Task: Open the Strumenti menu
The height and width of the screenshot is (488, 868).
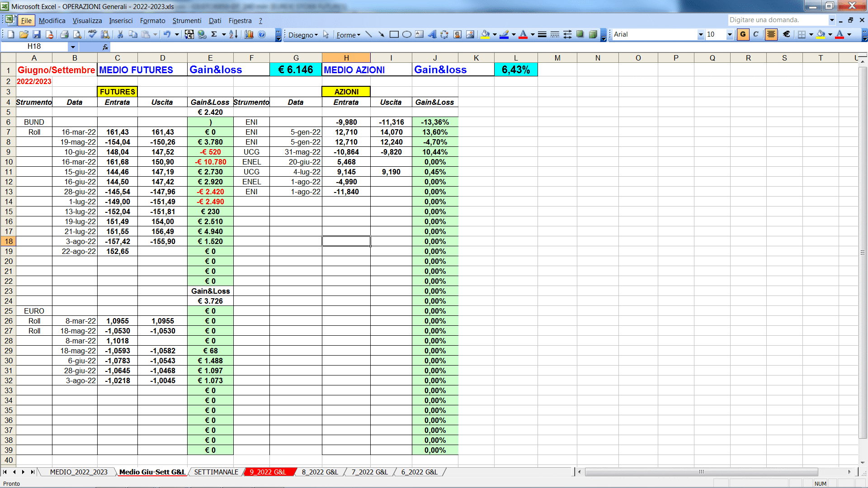Action: 187,20
